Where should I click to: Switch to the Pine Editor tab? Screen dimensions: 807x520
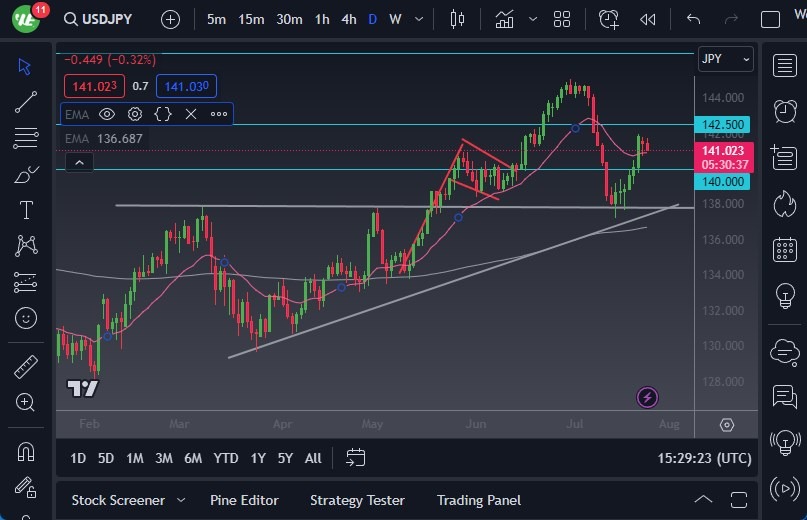(244, 500)
